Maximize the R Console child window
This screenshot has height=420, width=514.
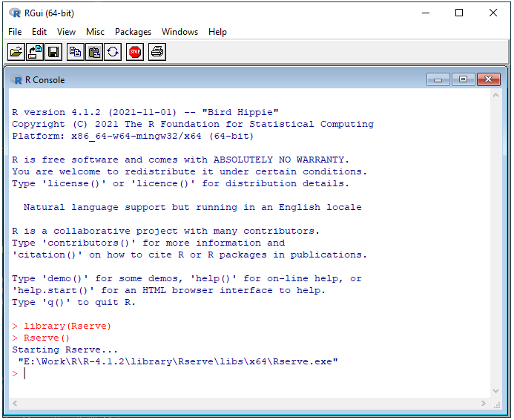click(x=463, y=79)
